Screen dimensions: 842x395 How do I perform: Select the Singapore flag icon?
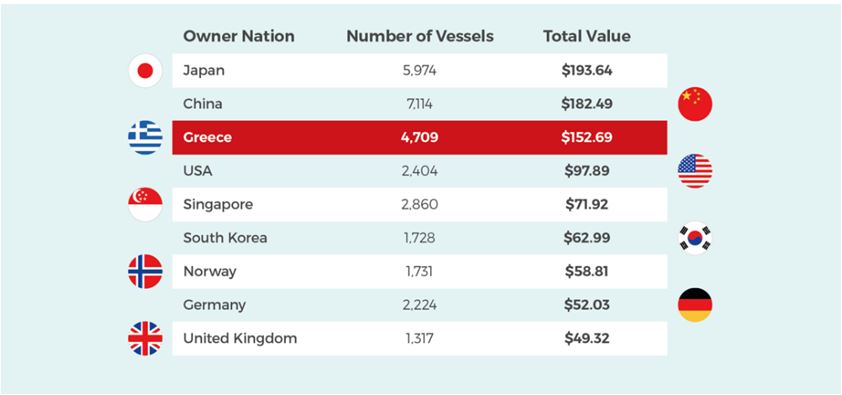tap(145, 204)
